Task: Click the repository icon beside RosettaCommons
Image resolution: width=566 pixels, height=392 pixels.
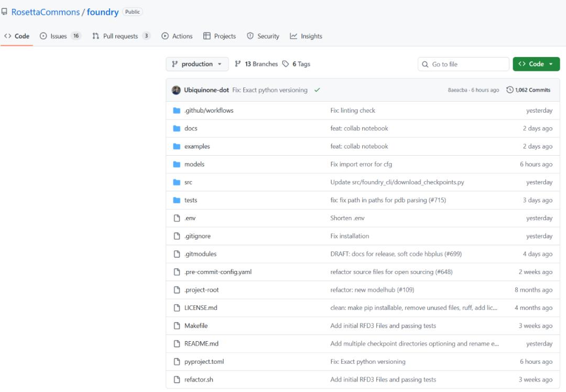Action: pos(4,12)
